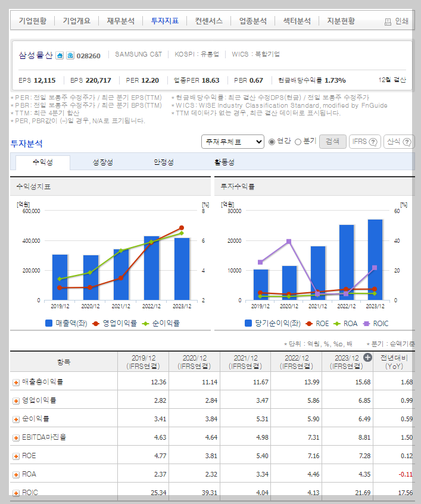
Task: Click the 매출총이익률 value 15.68
Action: click(x=363, y=382)
